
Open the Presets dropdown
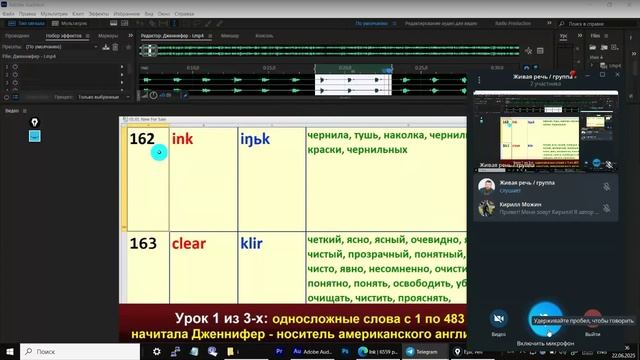(61, 47)
